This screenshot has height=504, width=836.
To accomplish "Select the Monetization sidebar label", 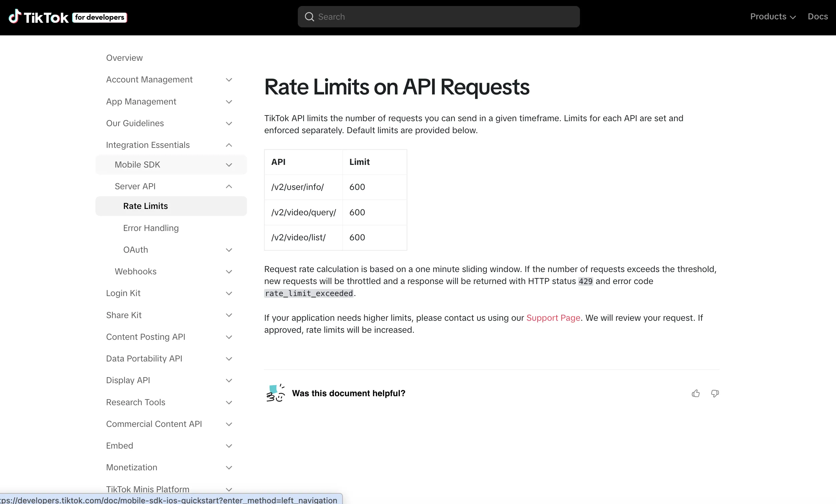I will pyautogui.click(x=132, y=467).
